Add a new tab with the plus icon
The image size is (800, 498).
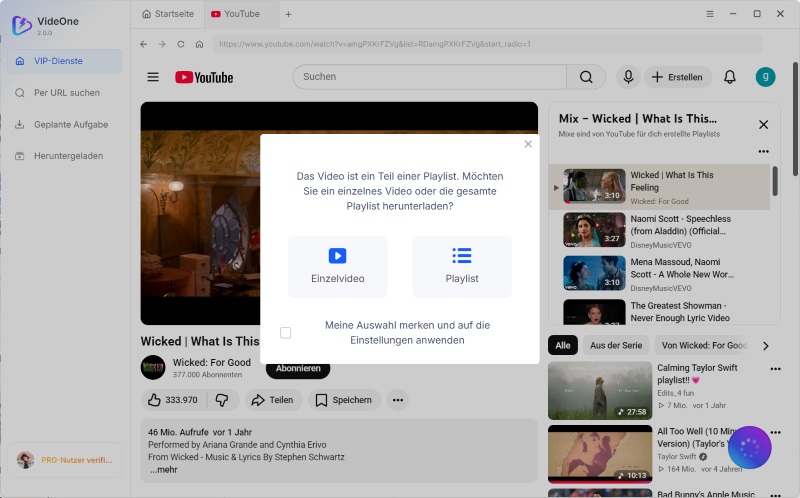(288, 14)
